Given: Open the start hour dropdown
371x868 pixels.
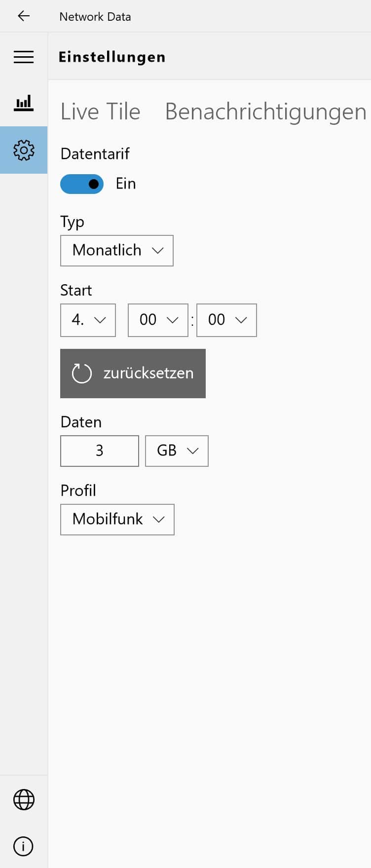Looking at the screenshot, I should pyautogui.click(x=158, y=320).
